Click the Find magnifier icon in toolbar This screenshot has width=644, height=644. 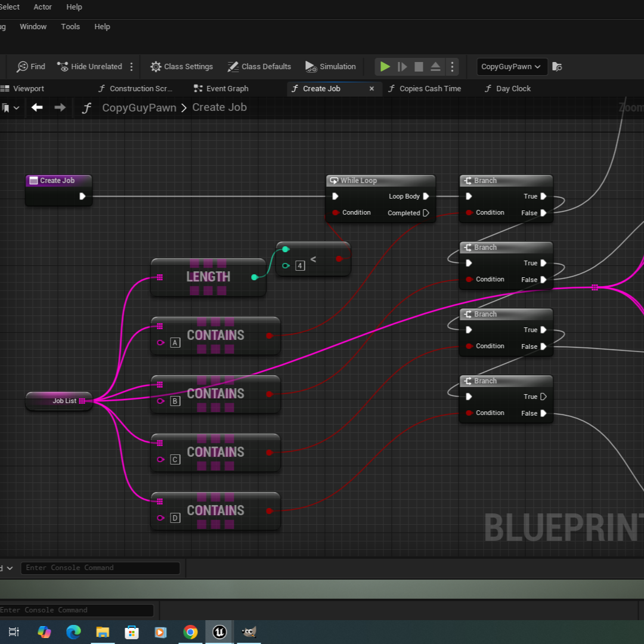coord(23,67)
